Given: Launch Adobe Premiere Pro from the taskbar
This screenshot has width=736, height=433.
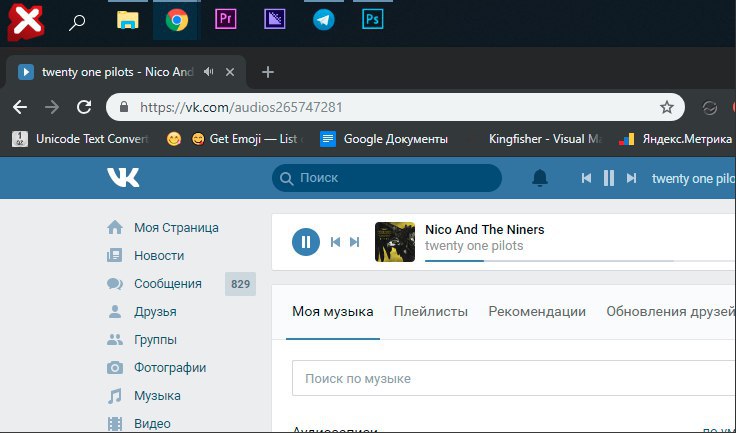Looking at the screenshot, I should click(x=225, y=19).
